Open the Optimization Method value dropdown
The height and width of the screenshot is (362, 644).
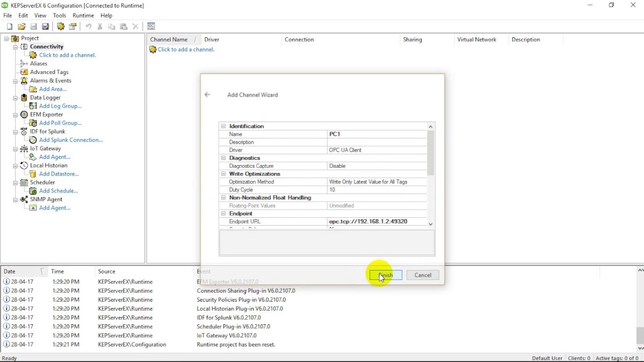pos(377,182)
